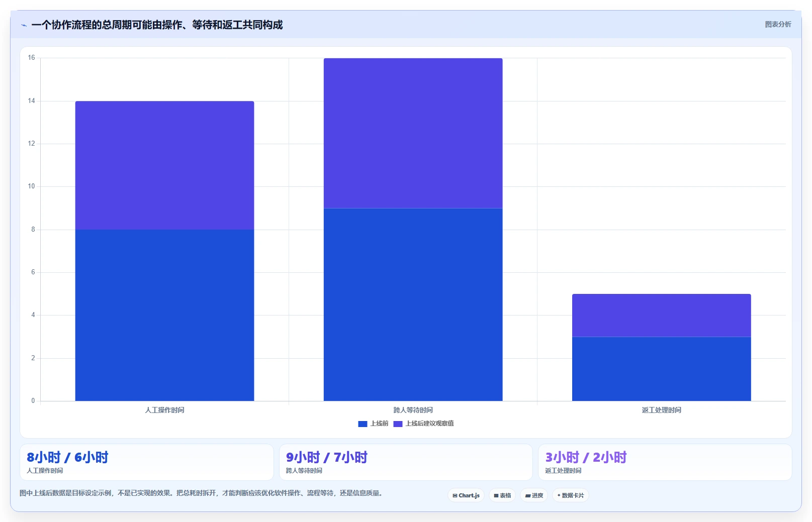Click the y-axis value 2
Viewport: 812px width, 522px height.
[x=33, y=358]
